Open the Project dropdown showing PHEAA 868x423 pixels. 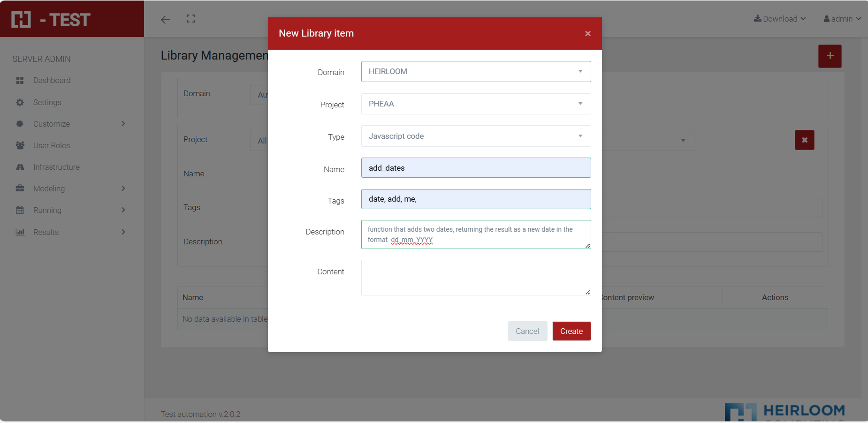[475, 104]
